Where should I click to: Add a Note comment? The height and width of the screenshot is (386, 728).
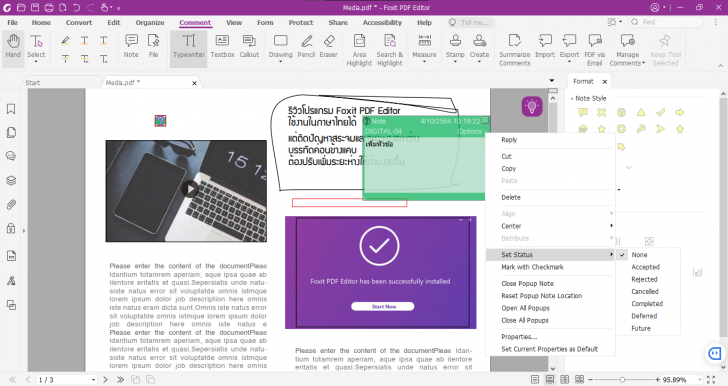pos(131,47)
